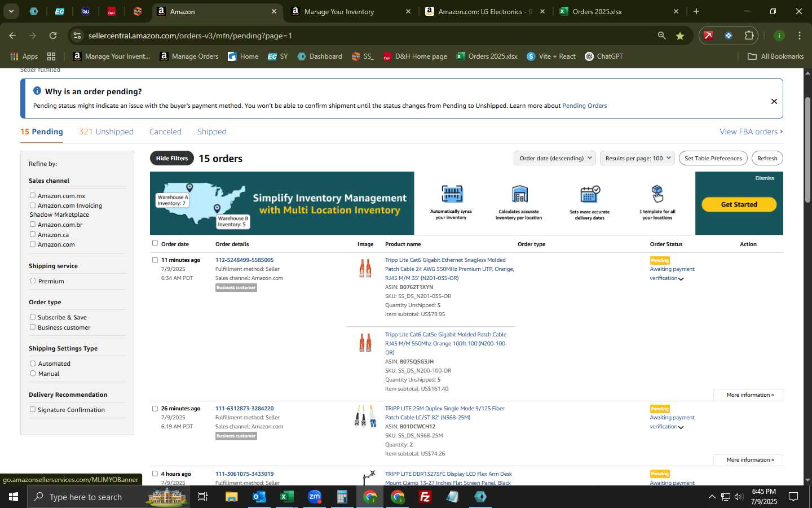The image size is (812, 508).
Task: Switch to LG Electronics browser tab
Action: (x=484, y=11)
